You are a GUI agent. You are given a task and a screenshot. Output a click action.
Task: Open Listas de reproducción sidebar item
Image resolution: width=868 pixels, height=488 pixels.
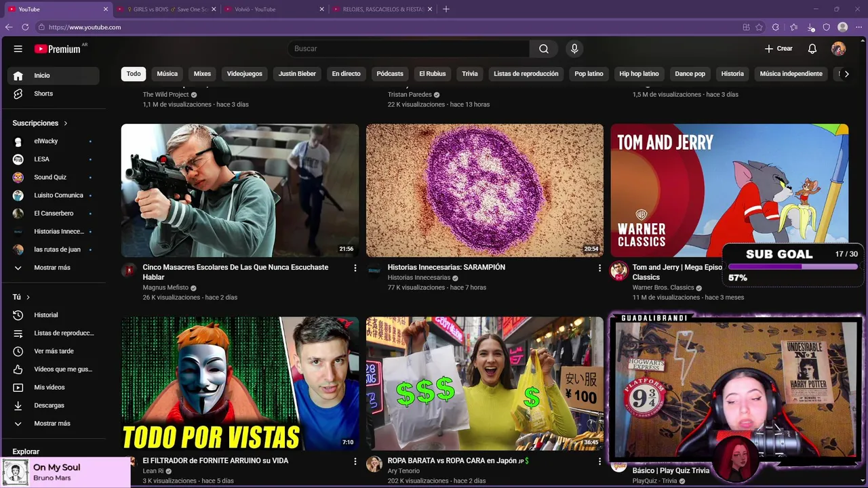[53, 333]
